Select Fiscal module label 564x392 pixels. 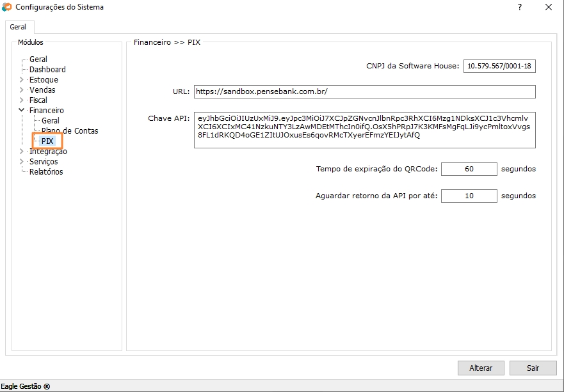tap(38, 100)
